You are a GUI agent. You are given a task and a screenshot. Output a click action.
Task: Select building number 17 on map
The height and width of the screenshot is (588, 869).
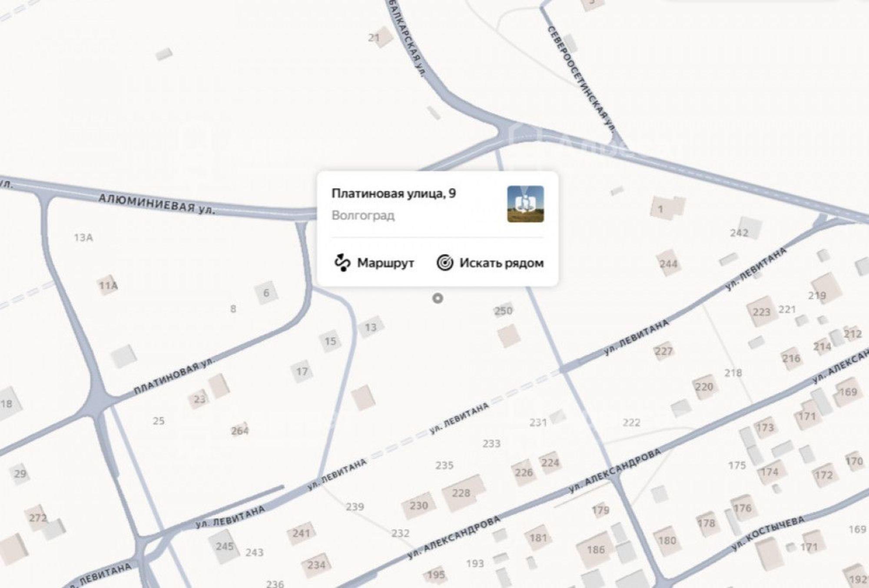(302, 372)
